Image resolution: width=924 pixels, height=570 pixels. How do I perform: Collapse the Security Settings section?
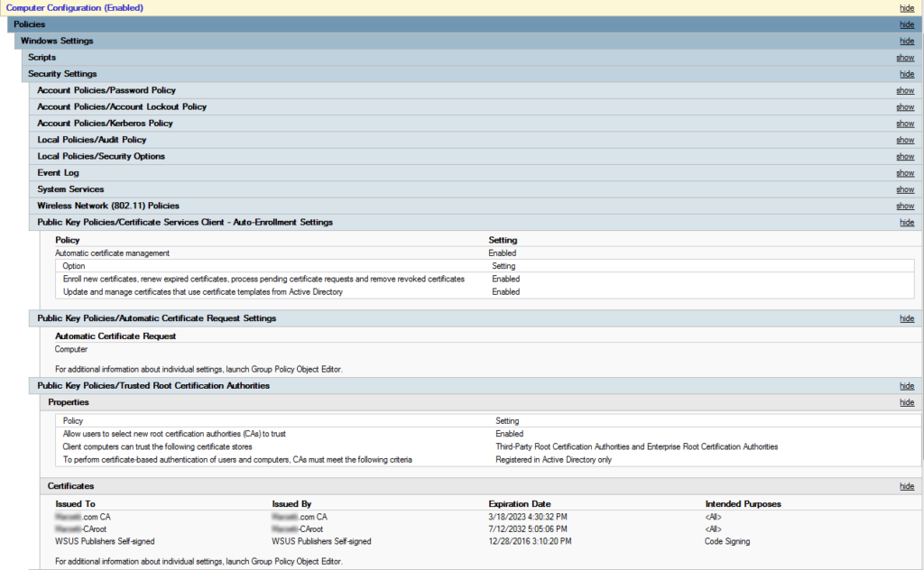coord(905,73)
